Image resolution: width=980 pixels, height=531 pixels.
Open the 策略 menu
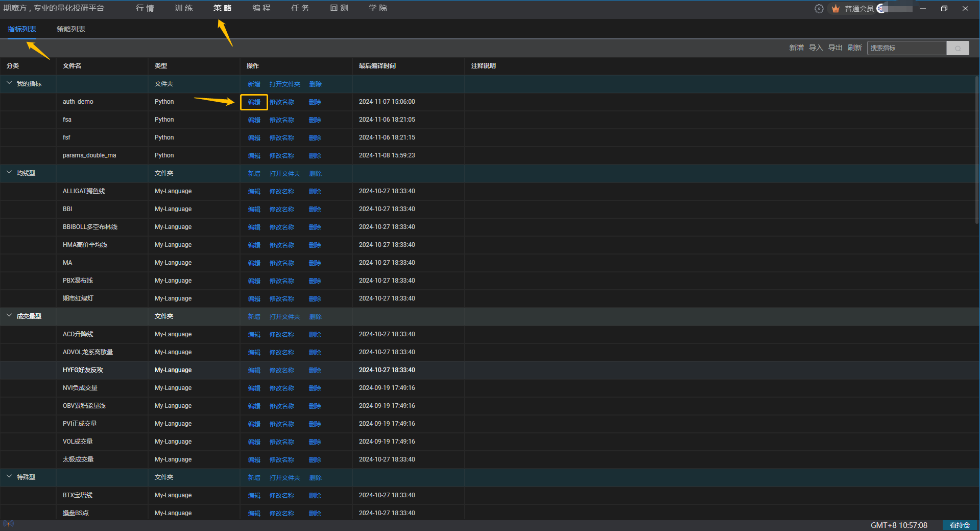[223, 8]
